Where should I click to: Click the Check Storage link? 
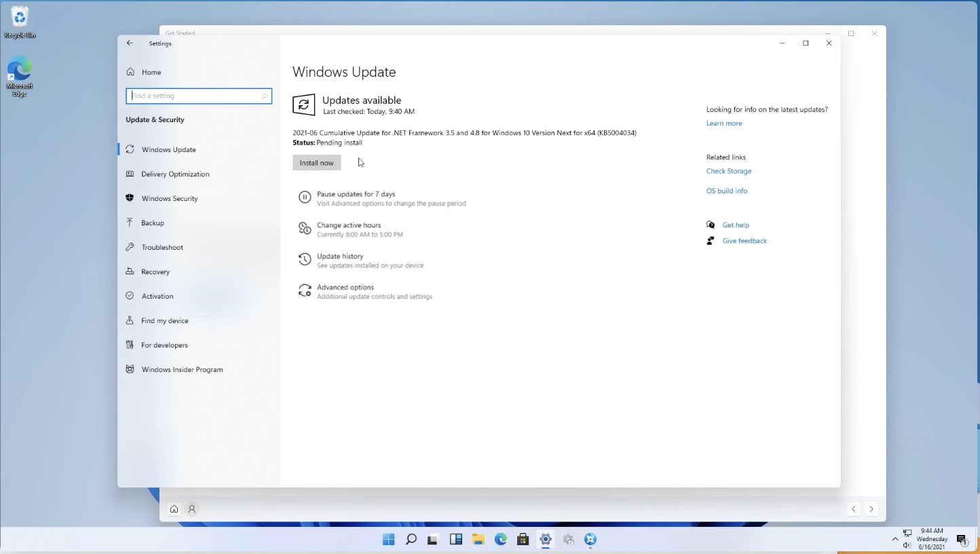729,171
